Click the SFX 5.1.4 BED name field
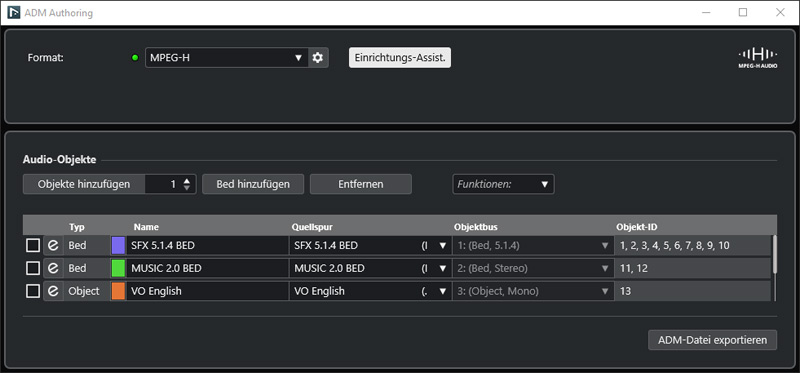The image size is (800, 373). tap(207, 245)
